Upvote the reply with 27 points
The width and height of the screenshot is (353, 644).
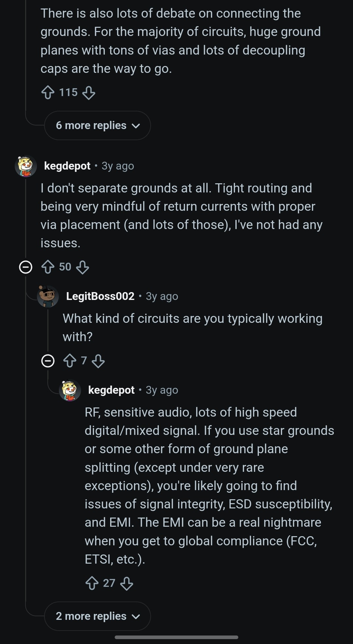click(92, 583)
